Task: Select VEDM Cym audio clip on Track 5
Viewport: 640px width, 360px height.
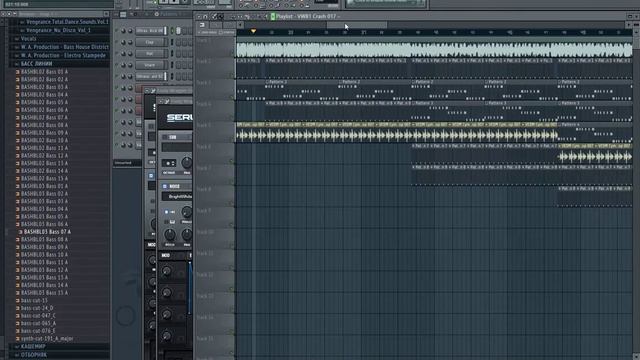Action: 397,133
